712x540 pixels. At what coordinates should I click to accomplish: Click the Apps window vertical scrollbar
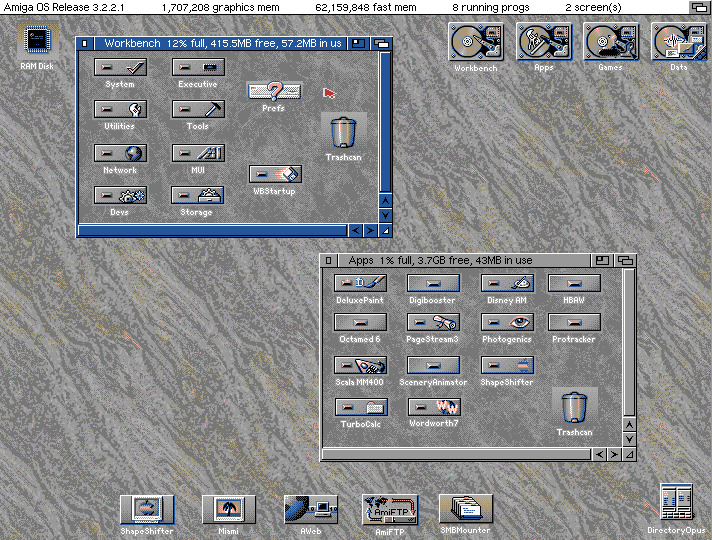coord(629,343)
